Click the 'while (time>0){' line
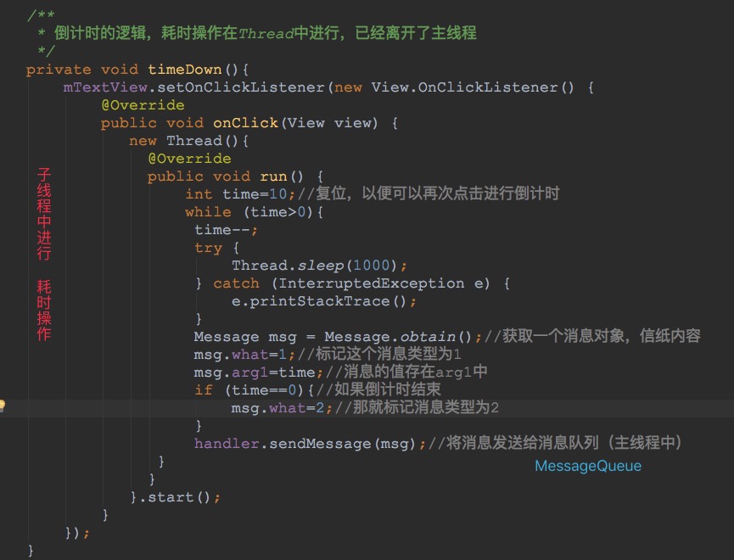The image size is (734, 560). (255, 212)
